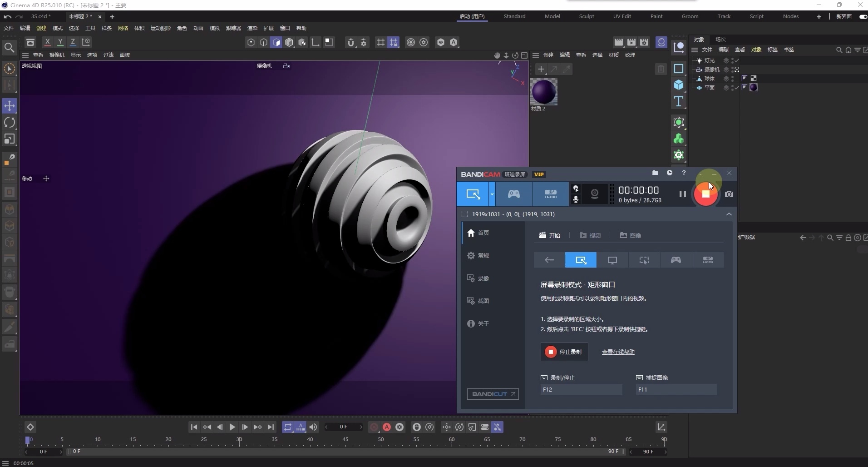The width and height of the screenshot is (868, 467).
Task: Toggle X axis lock
Action: (x=47, y=42)
